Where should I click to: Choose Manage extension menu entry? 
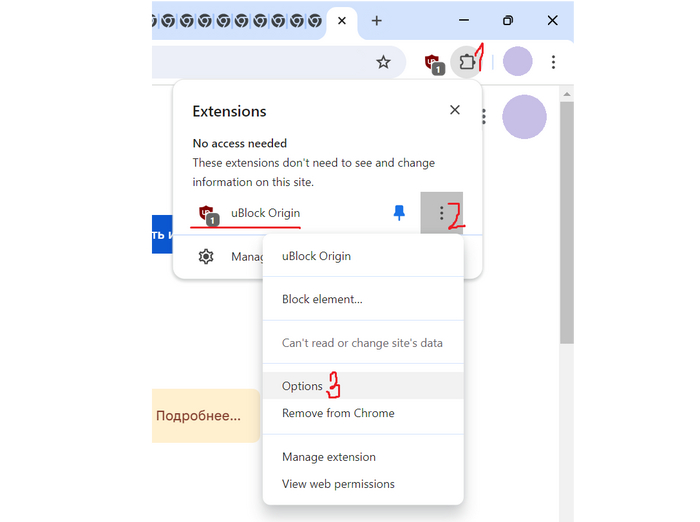[x=363, y=457]
